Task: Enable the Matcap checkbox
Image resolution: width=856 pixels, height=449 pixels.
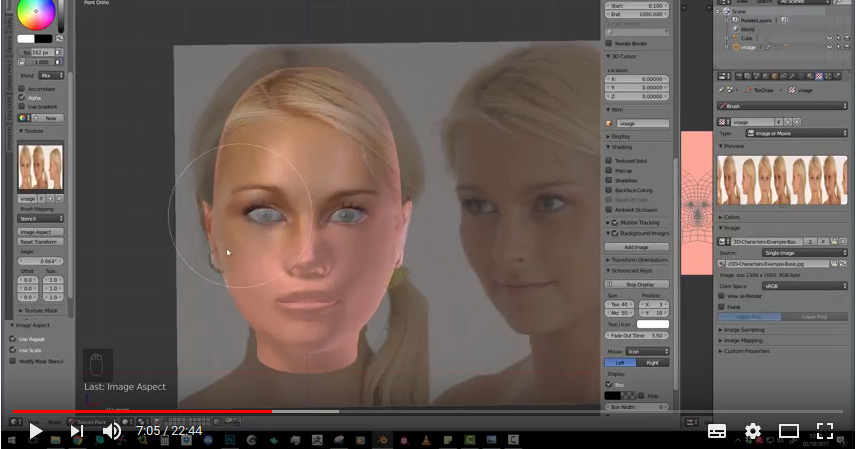Action: tap(609, 170)
